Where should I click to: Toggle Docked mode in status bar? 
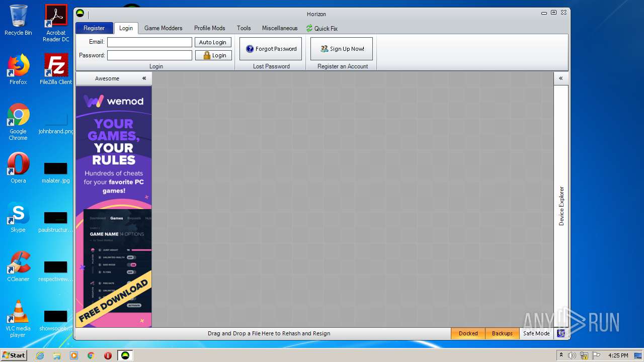click(x=468, y=333)
